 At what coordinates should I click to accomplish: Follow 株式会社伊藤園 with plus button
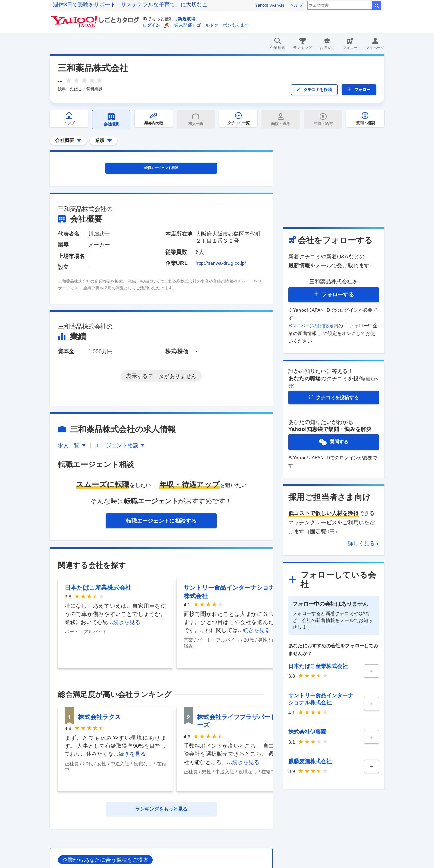pos(371,737)
